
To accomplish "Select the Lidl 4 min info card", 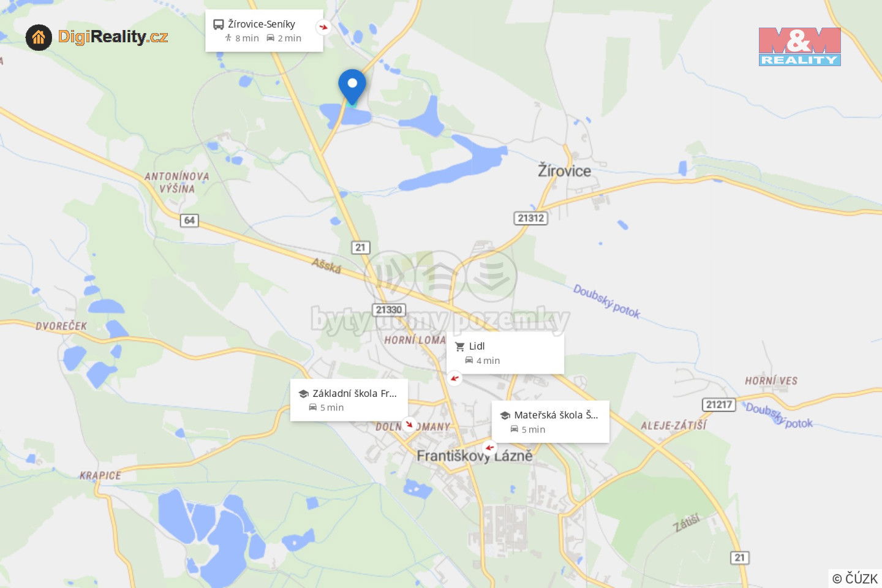I will pos(505,353).
